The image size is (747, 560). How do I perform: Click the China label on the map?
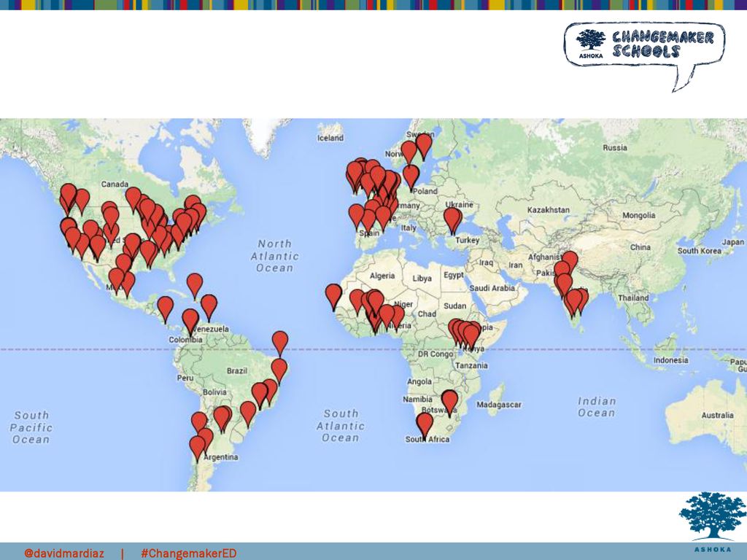640,247
